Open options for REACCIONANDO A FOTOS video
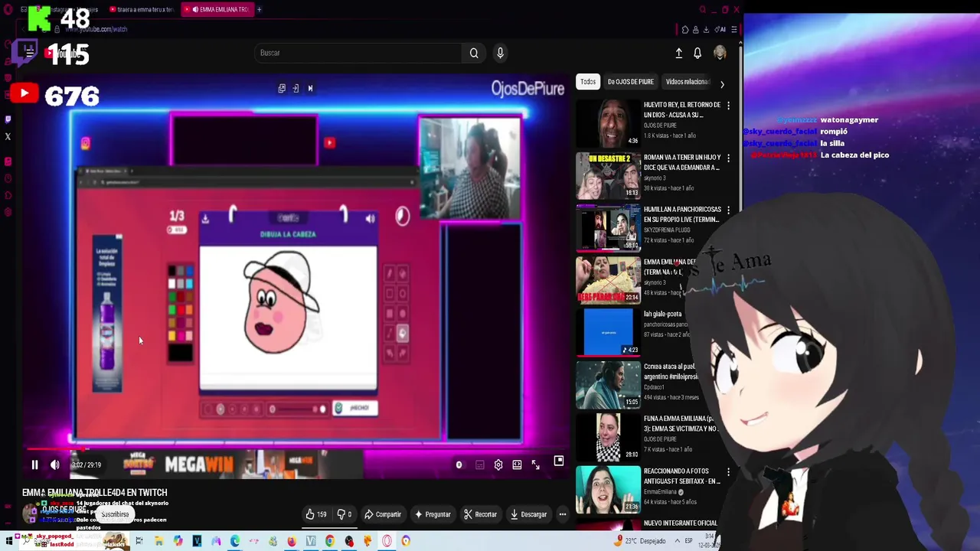This screenshot has height=551, width=980. (728, 471)
